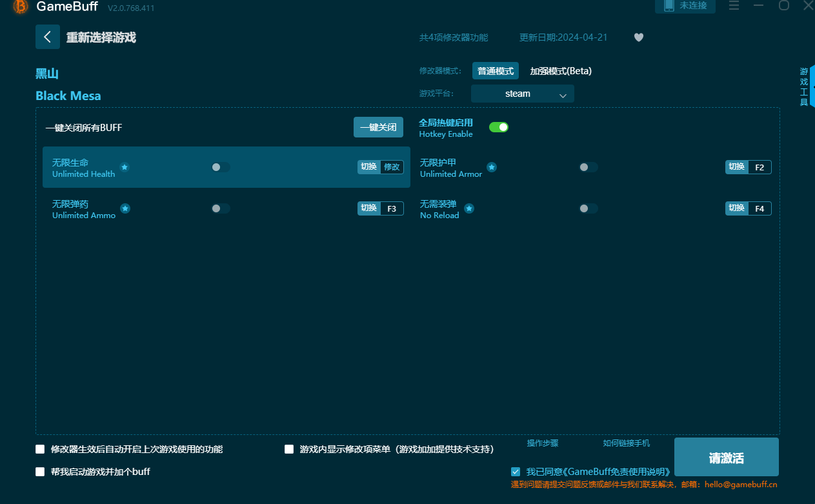Screen dimensions: 815x504
Task: Toggle Unlimited Health switch
Action: [221, 167]
